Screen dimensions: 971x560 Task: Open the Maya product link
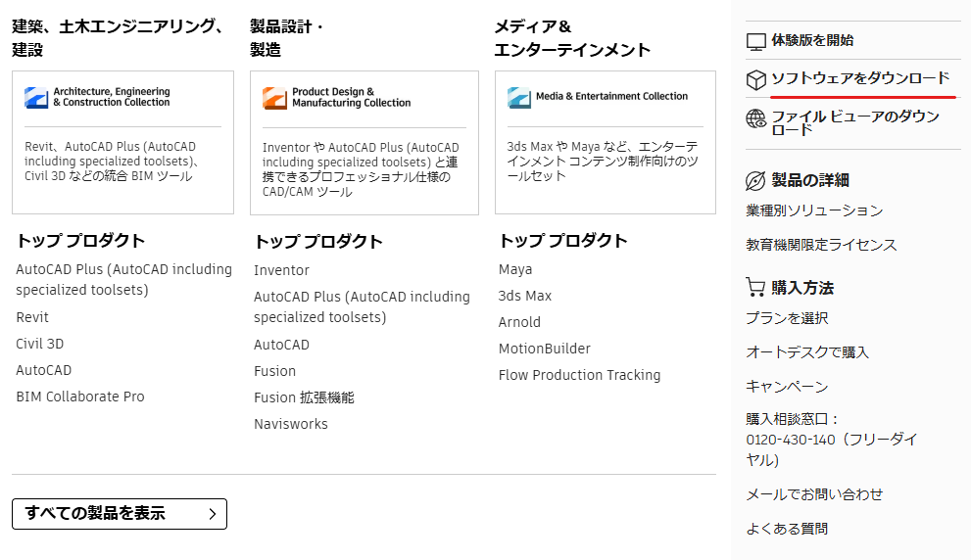(515, 270)
